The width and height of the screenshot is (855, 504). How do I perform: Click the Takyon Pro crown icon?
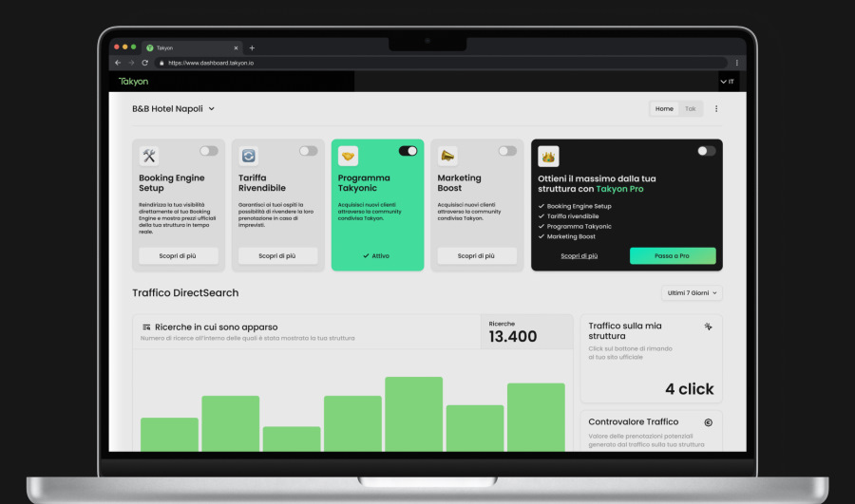(548, 156)
